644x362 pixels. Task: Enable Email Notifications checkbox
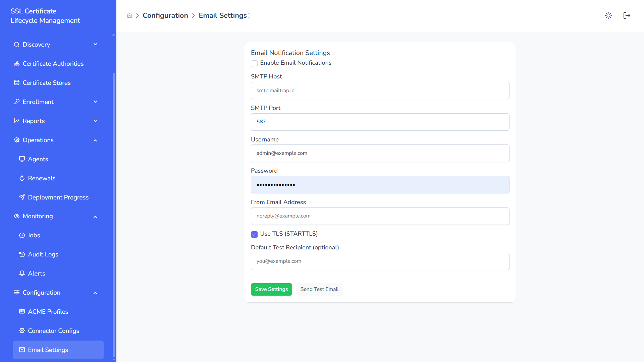[x=254, y=64]
